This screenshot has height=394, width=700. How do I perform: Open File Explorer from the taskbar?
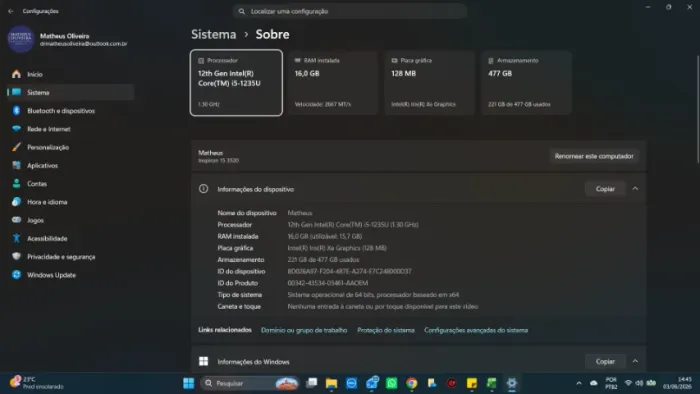(x=331, y=383)
